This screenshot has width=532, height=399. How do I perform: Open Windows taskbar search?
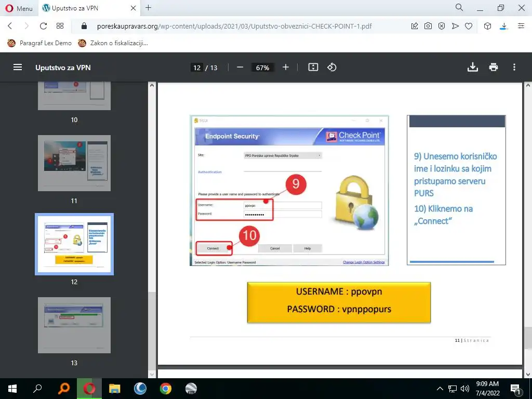coord(37,389)
